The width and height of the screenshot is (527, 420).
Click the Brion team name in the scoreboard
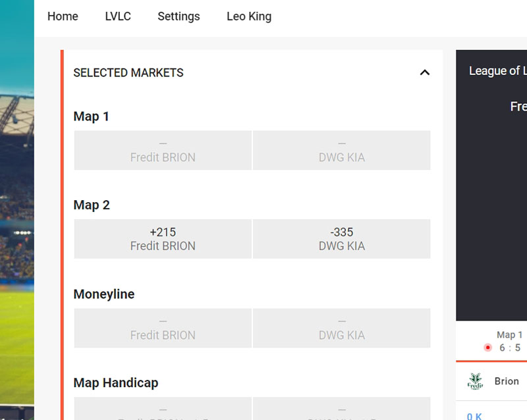507,381
